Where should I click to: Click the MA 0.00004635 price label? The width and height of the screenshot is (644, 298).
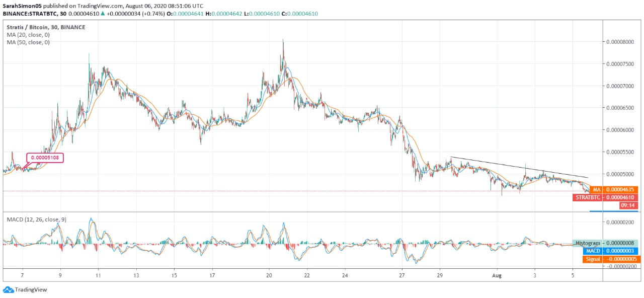(613, 190)
